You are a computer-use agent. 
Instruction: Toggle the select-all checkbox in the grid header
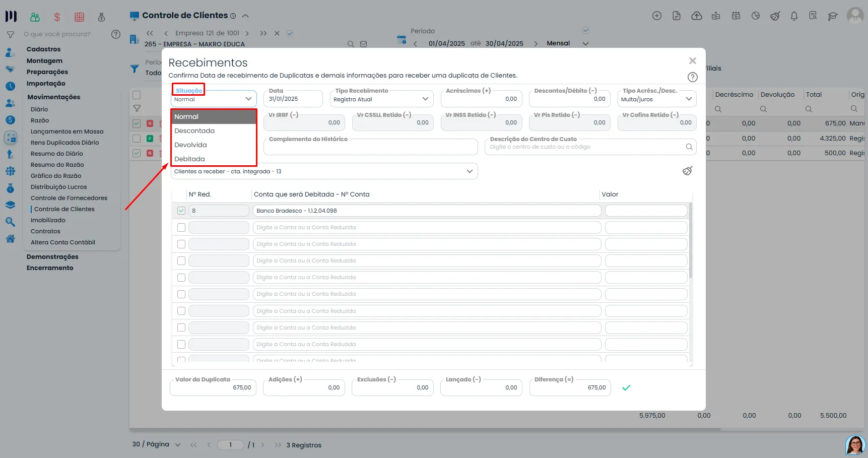tap(137, 95)
